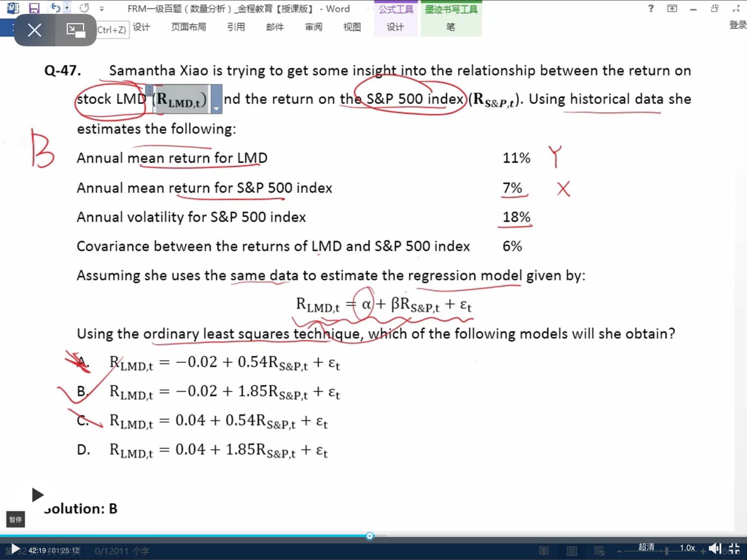Click the Word help question mark icon
Screen dimensions: 747x560
pyautogui.click(x=651, y=8)
